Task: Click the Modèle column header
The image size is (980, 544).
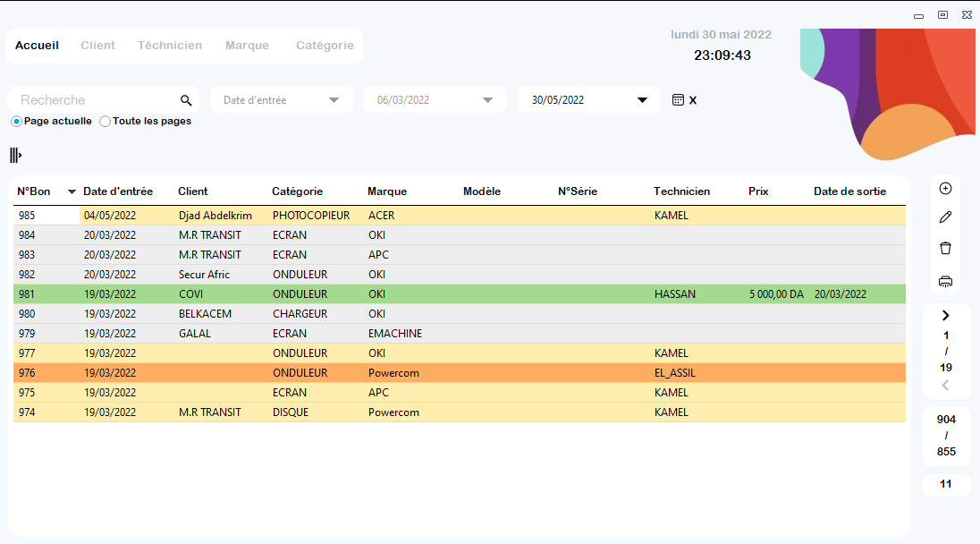Action: click(x=482, y=191)
